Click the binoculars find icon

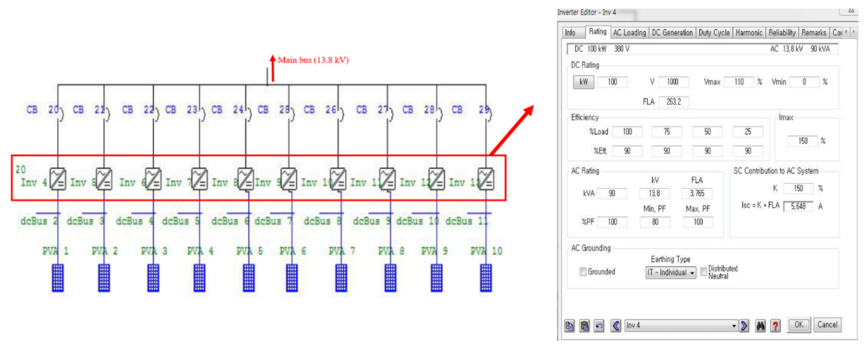pyautogui.click(x=760, y=326)
